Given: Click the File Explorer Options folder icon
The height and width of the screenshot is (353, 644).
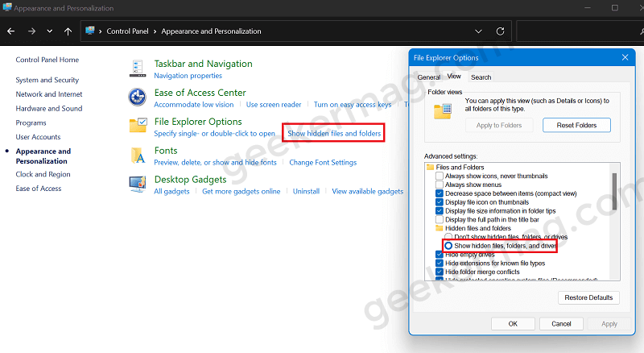Looking at the screenshot, I should pyautogui.click(x=138, y=125).
